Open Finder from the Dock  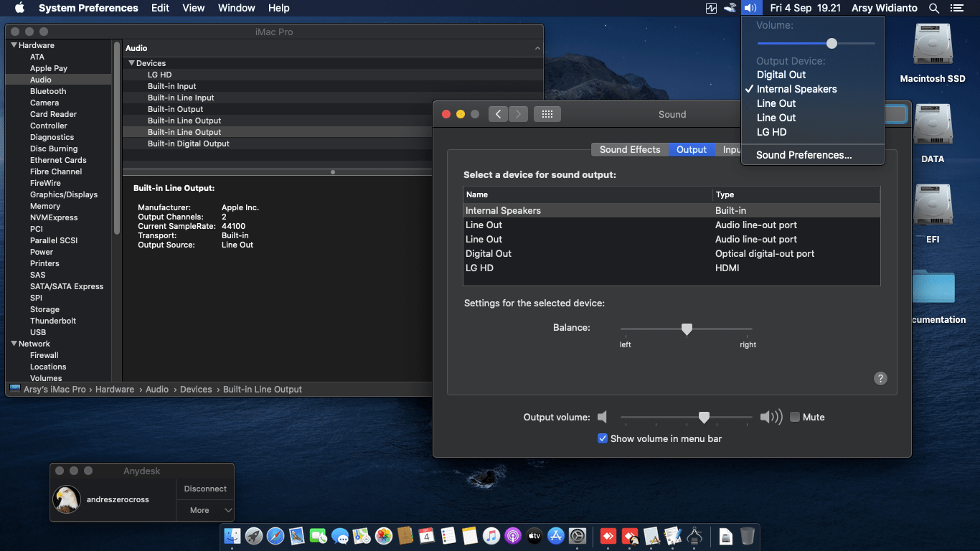[232, 536]
